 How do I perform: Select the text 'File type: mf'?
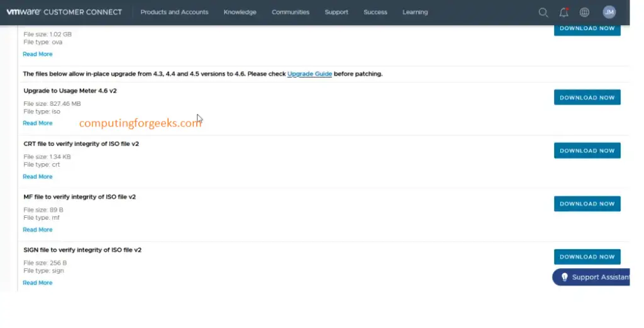[x=42, y=217]
